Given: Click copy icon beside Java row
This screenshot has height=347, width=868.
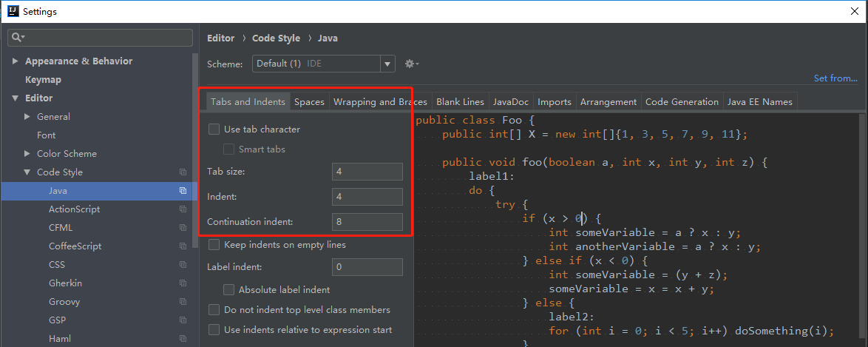Looking at the screenshot, I should 183,191.
